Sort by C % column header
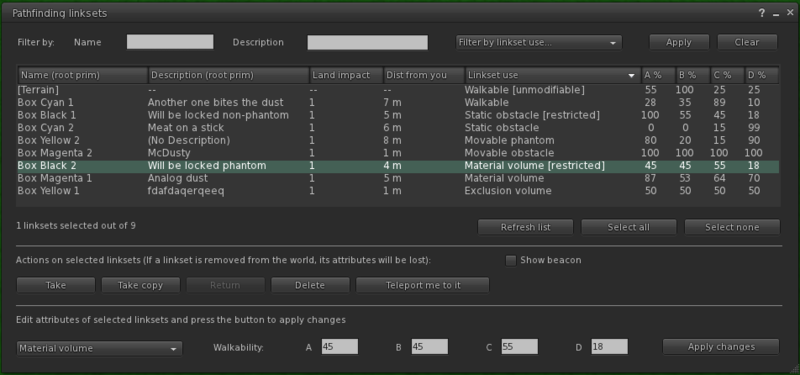The width and height of the screenshot is (800, 375). [728, 75]
